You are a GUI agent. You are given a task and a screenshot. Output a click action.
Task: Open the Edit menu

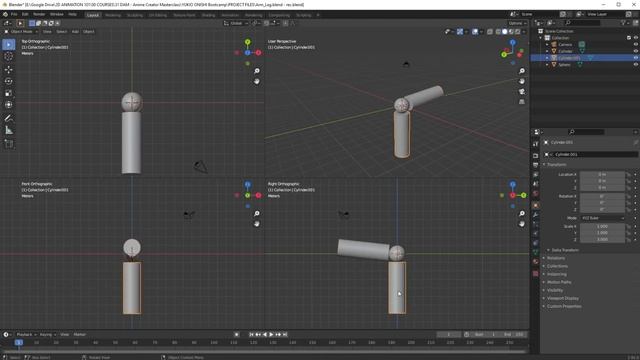[x=25, y=14]
